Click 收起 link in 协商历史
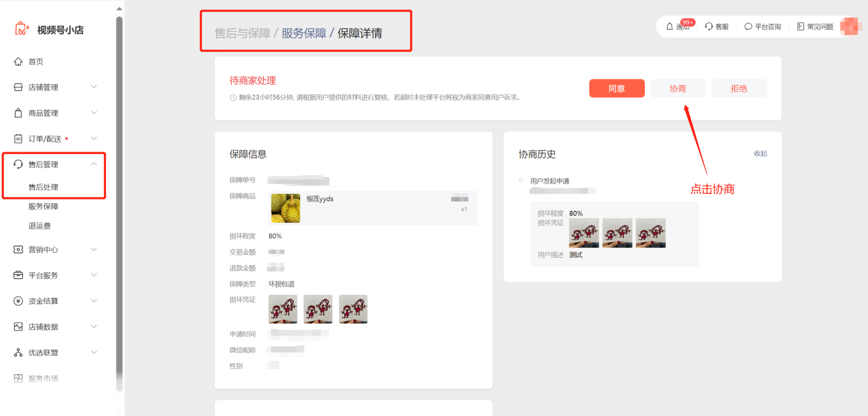 [x=760, y=154]
